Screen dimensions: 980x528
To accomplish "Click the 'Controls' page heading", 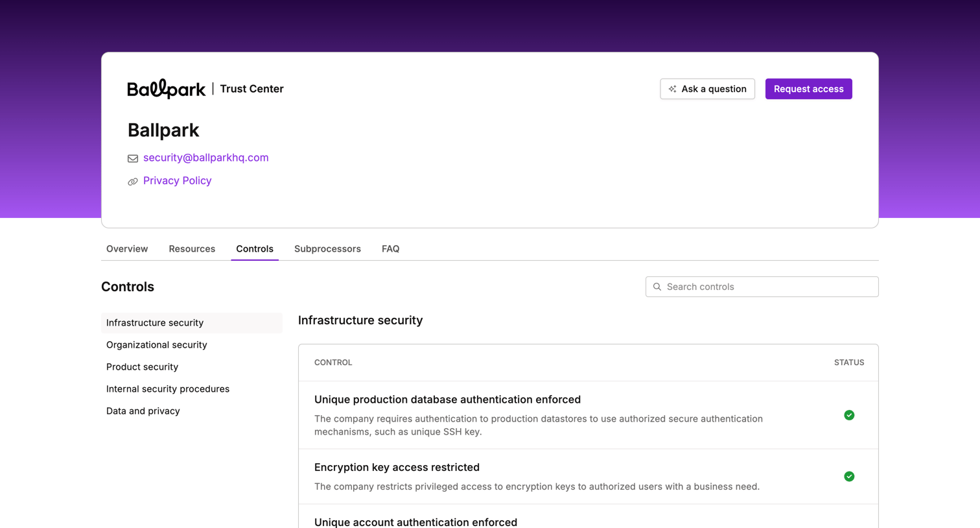I will click(128, 287).
